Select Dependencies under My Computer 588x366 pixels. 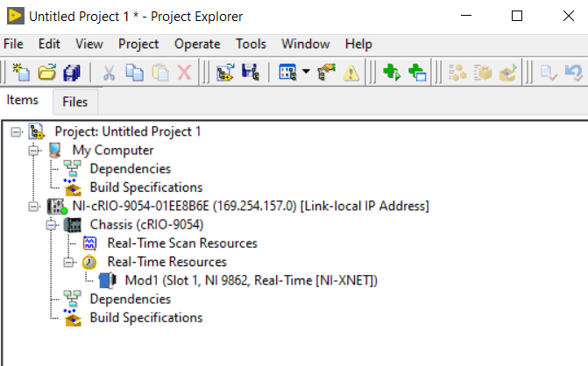click(130, 169)
